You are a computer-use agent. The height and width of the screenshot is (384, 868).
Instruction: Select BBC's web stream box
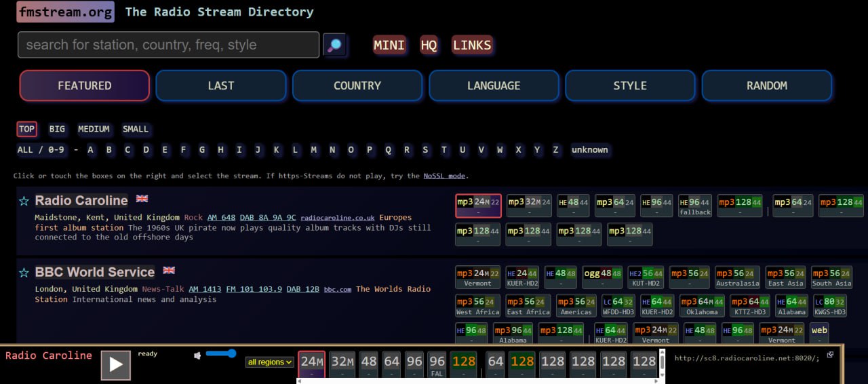(x=819, y=334)
